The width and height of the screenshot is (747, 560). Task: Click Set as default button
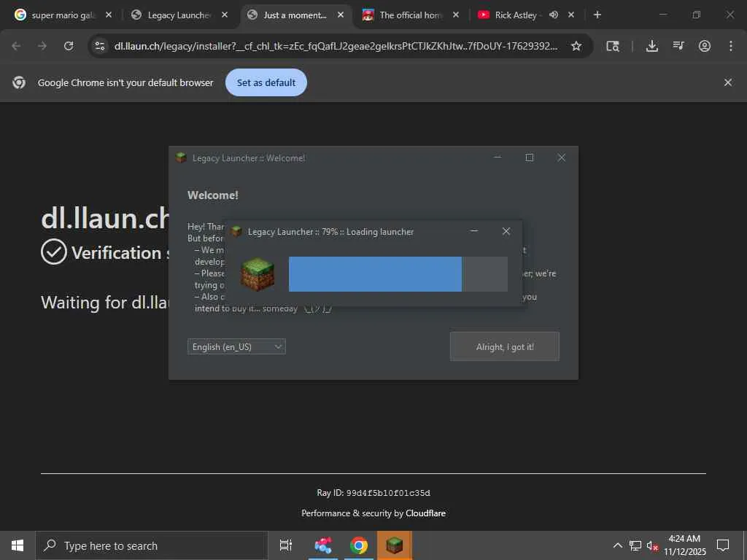point(266,82)
